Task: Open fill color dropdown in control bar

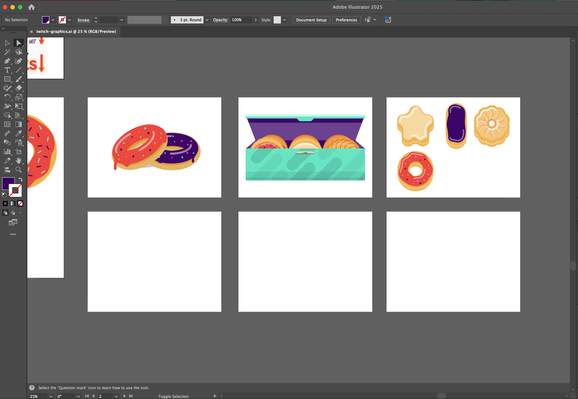Action: pos(53,20)
